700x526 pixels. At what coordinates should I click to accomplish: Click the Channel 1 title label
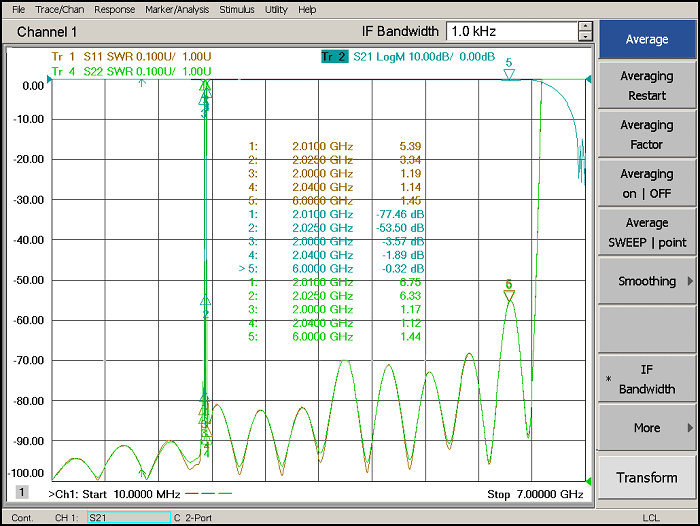coord(47,32)
